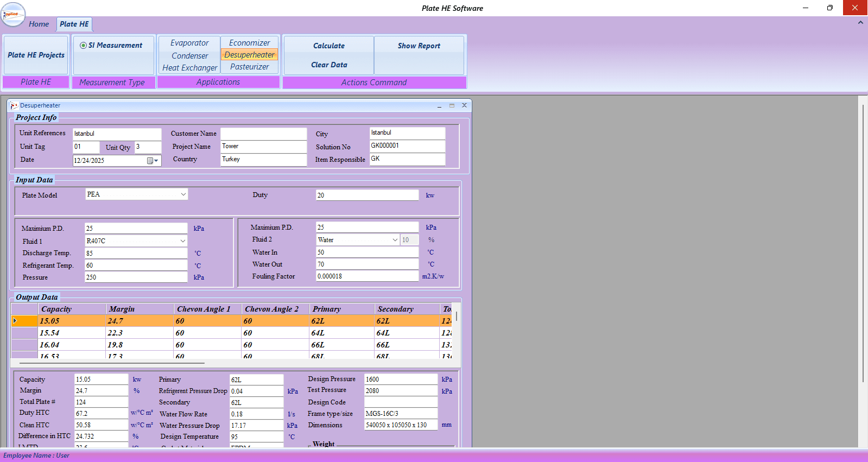
Task: Choose the Evaporator application
Action: tap(189, 43)
